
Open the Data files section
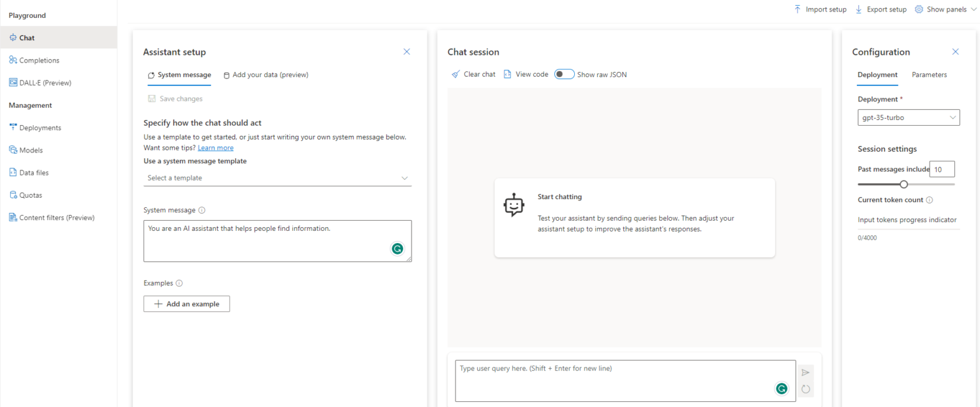(35, 172)
